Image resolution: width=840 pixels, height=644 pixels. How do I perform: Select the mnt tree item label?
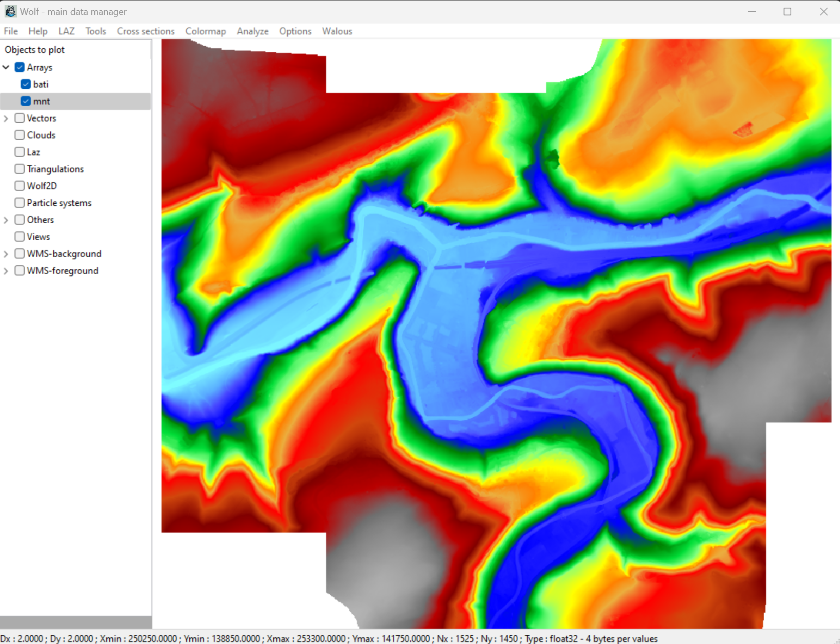[42, 101]
